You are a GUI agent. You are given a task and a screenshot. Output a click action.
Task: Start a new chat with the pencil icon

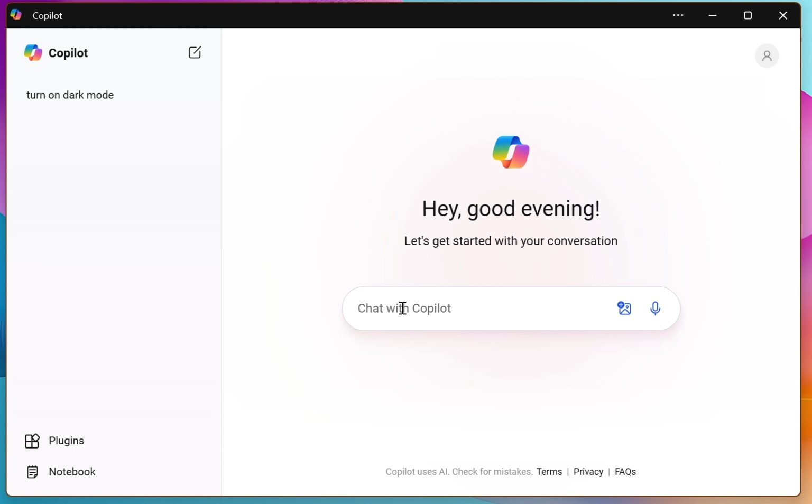pos(195,52)
